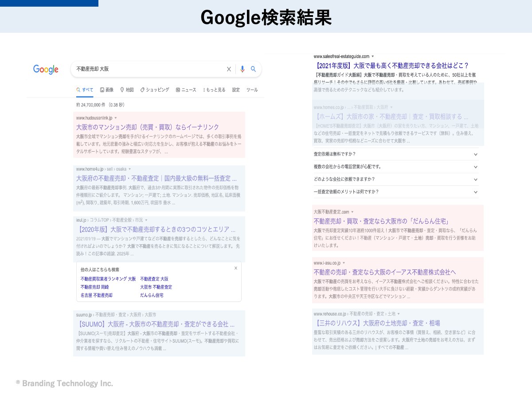
Task: Open 【2020年版】大阪で不動産売却するときの3つのコツ result
Action: (x=156, y=229)
